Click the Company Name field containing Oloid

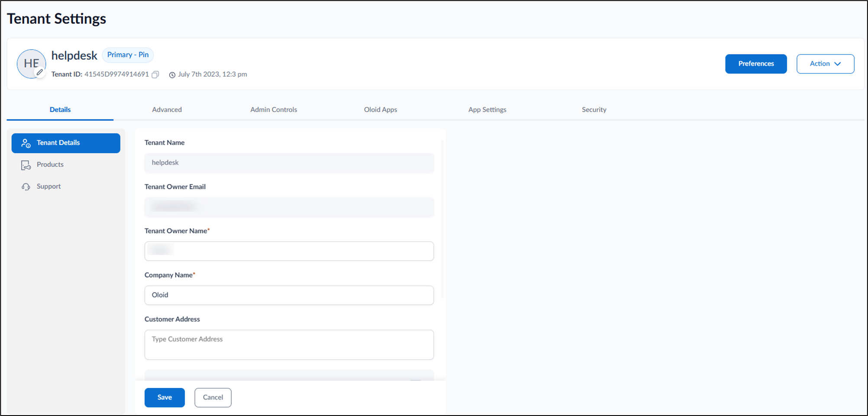click(x=289, y=295)
